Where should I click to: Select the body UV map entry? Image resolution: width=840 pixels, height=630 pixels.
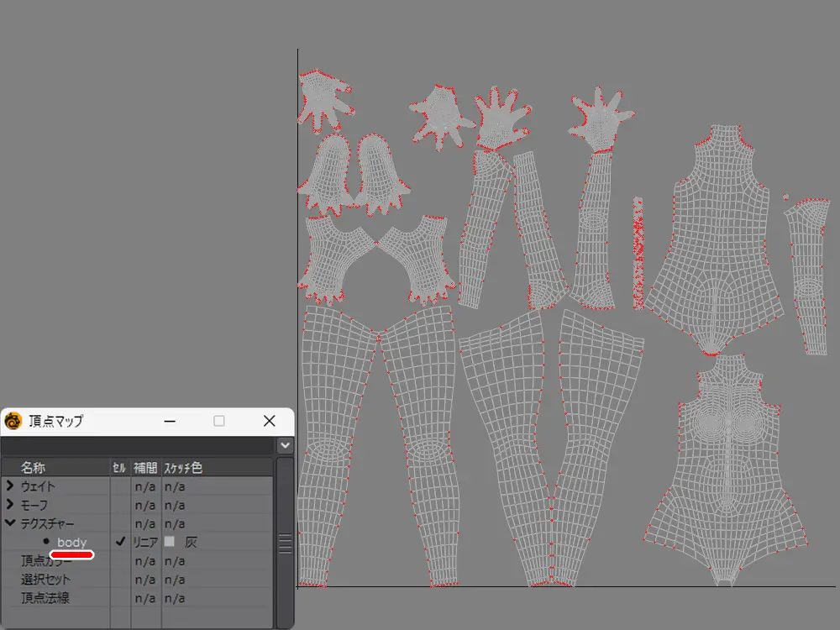coord(72,543)
